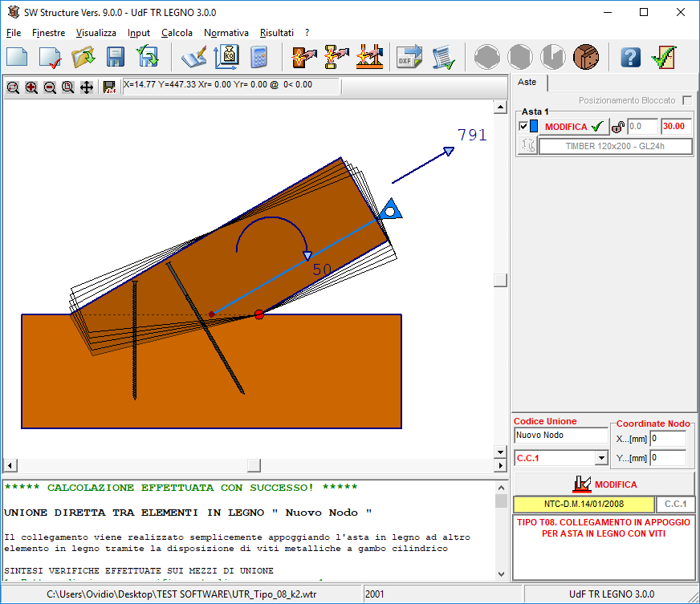Click new document with red checkmark icon
Viewport: 700px width, 604px height.
click(x=50, y=57)
